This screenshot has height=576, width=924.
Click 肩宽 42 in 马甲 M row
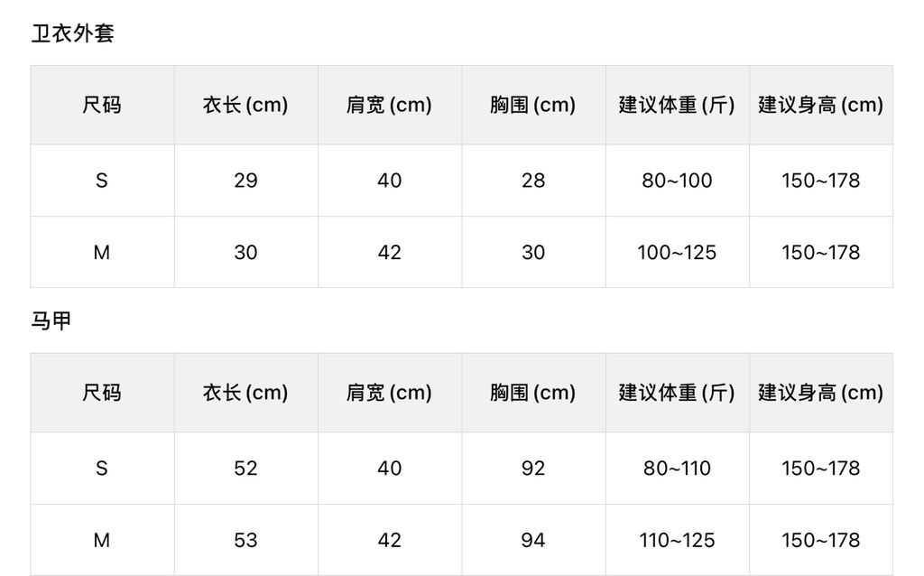point(390,540)
